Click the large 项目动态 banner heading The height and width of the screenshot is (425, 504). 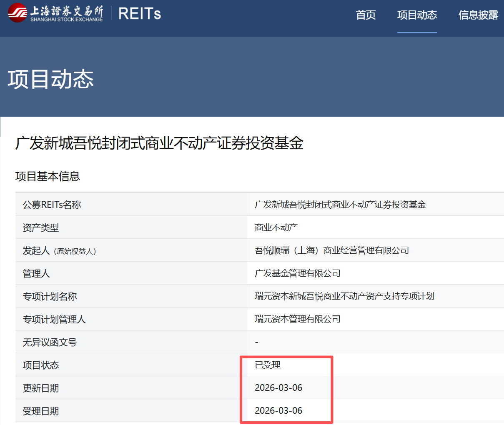coord(50,79)
